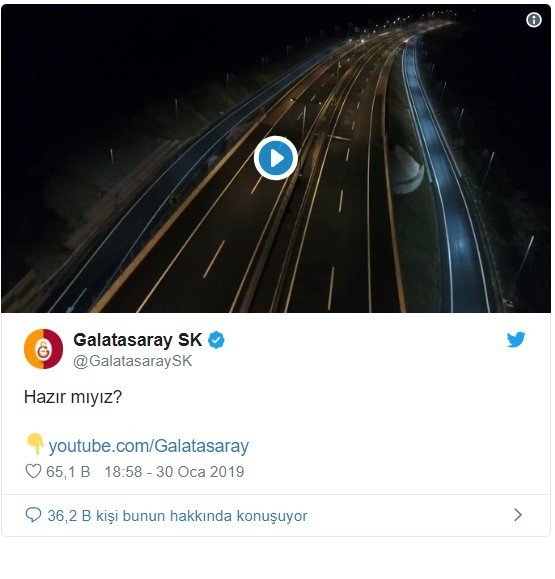Like the tweet with the heart icon
Screen dimensions: 555x579
point(33,472)
